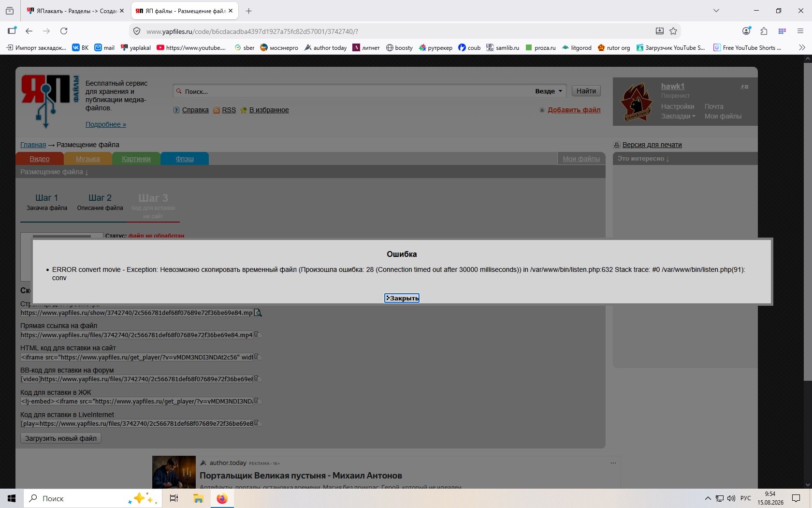Open the рутрекер bookmark
Image resolution: width=812 pixels, height=508 pixels.
click(435, 47)
